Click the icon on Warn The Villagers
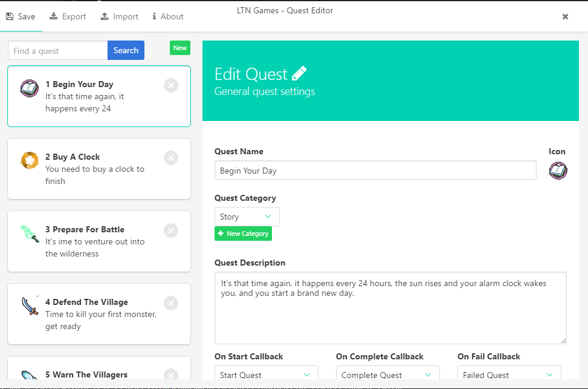Viewport: 588px width, 389px height. coord(29,374)
